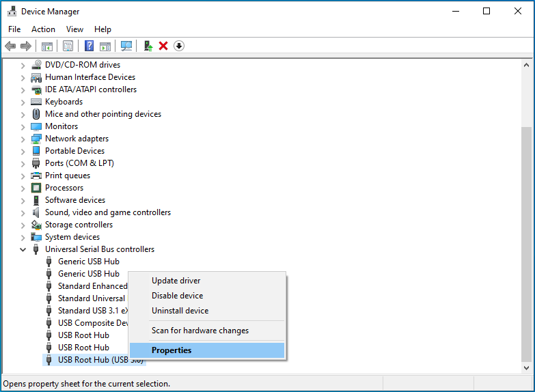This screenshot has height=392, width=535.
Task: Click the Update driver toolbar icon
Action: 148,46
